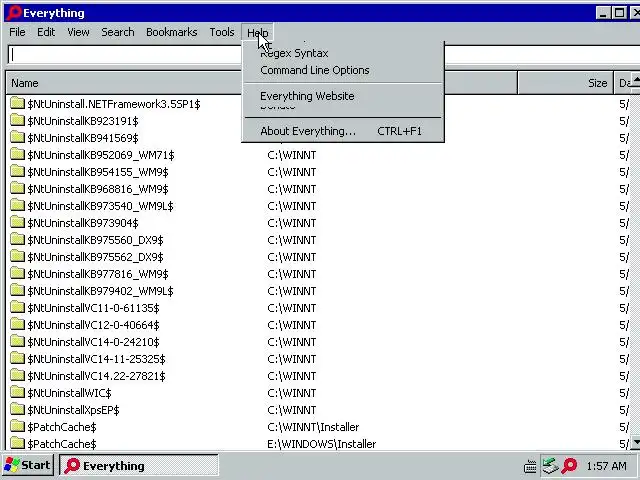Screen dimensions: 640x480
Task: Select the $NtUninstallXpsEP$ name text
Action: click(x=73, y=410)
